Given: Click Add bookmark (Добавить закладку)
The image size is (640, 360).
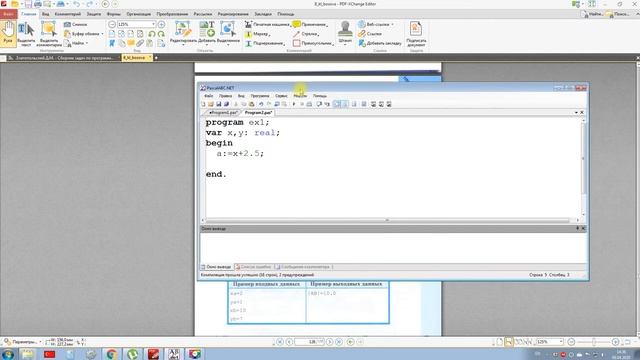Looking at the screenshot, I should tap(380, 43).
